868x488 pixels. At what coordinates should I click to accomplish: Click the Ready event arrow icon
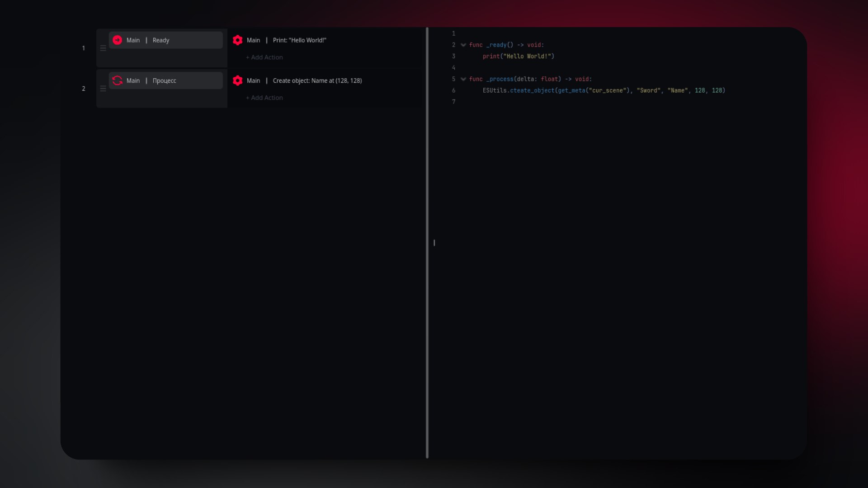click(x=117, y=40)
